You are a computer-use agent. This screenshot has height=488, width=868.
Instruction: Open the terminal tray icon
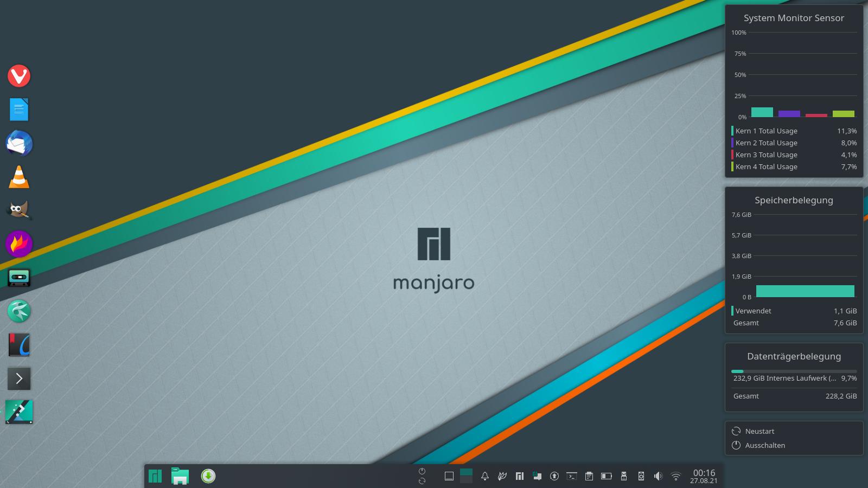click(572, 476)
